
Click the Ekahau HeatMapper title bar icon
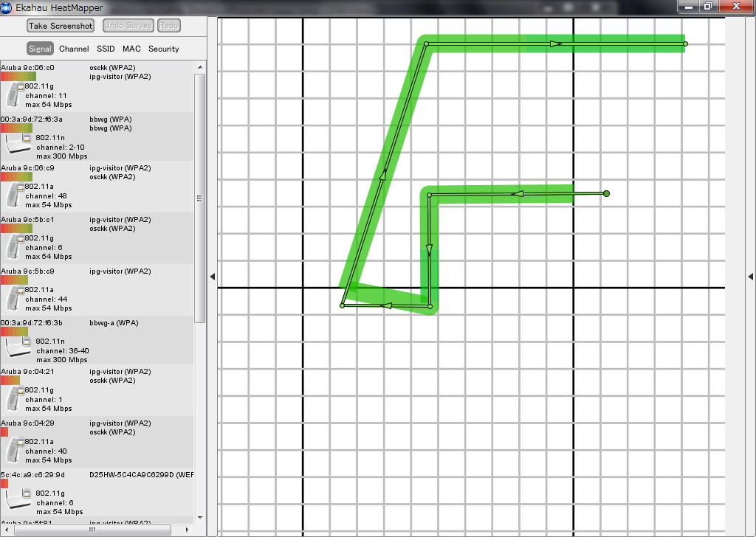pyautogui.click(x=6, y=7)
